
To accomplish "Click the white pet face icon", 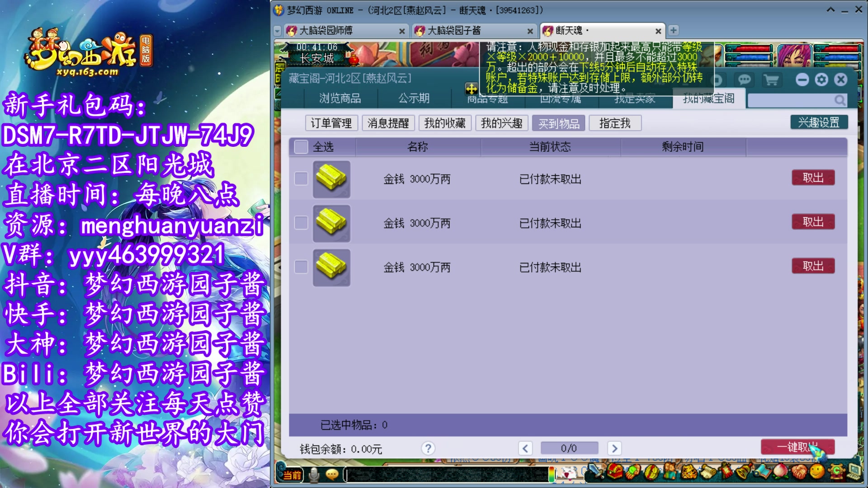I will (x=570, y=473).
